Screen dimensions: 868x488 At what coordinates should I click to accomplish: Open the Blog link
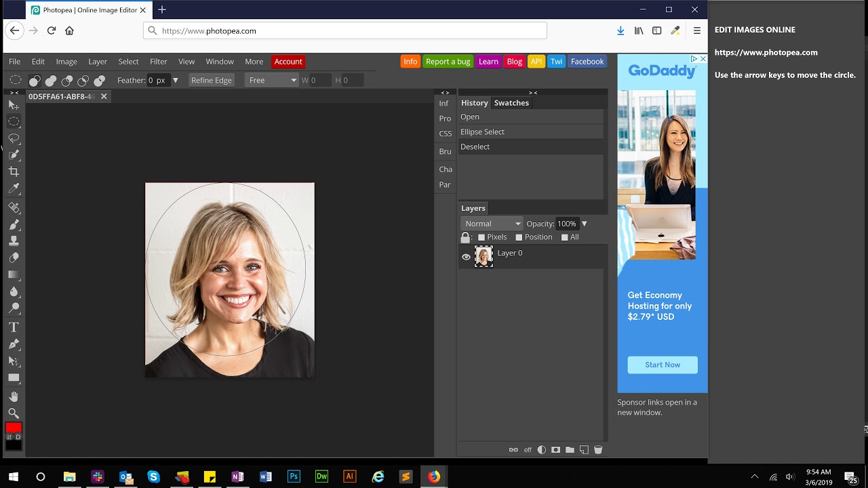pos(515,62)
